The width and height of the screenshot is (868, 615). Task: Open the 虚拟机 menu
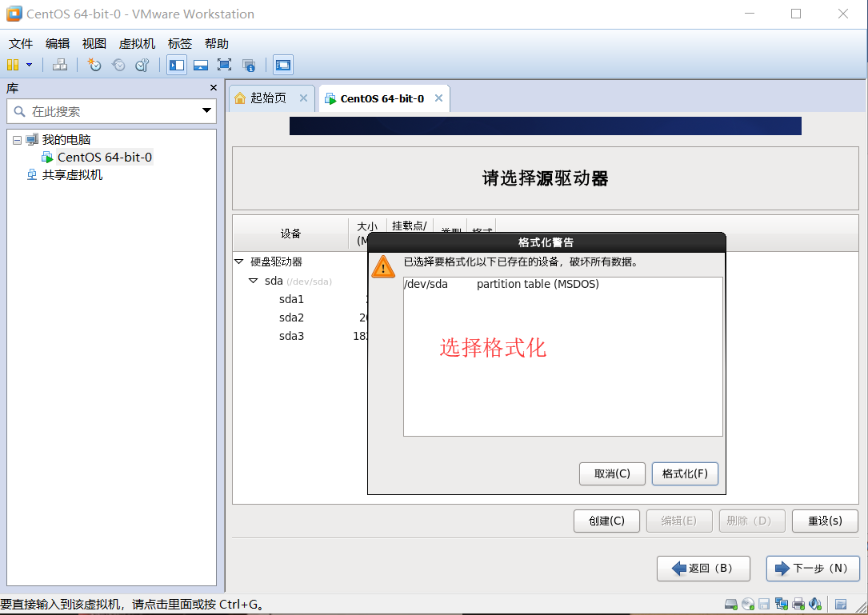point(138,44)
